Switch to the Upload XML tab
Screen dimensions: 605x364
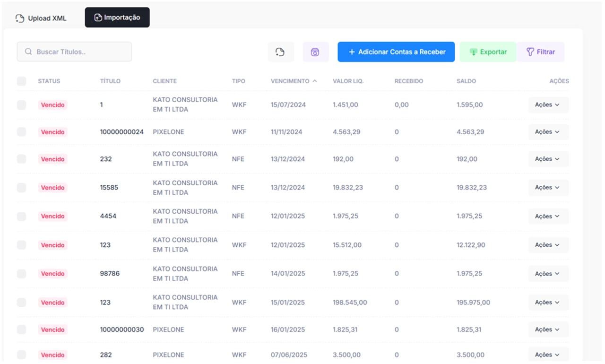pyautogui.click(x=41, y=18)
